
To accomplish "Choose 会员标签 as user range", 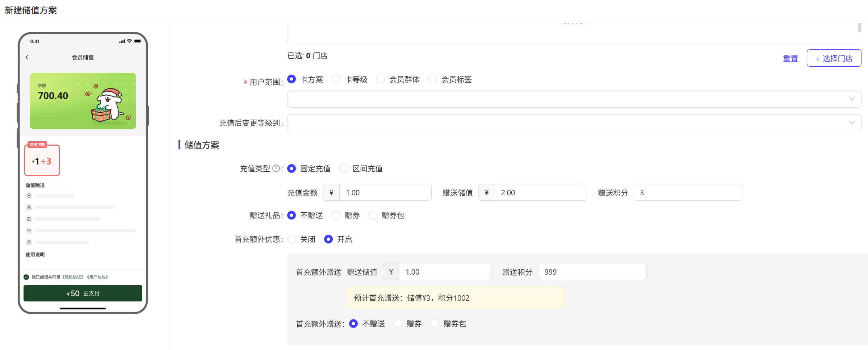I will [433, 79].
